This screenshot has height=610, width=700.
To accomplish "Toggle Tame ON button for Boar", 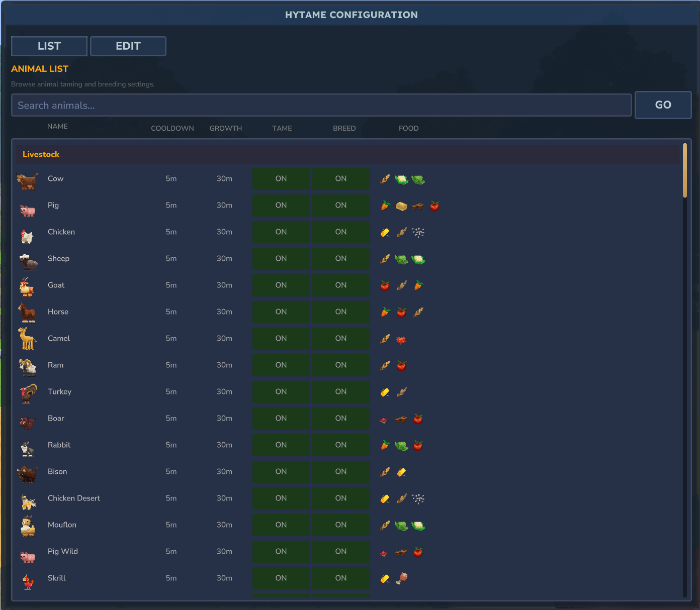I will (281, 419).
